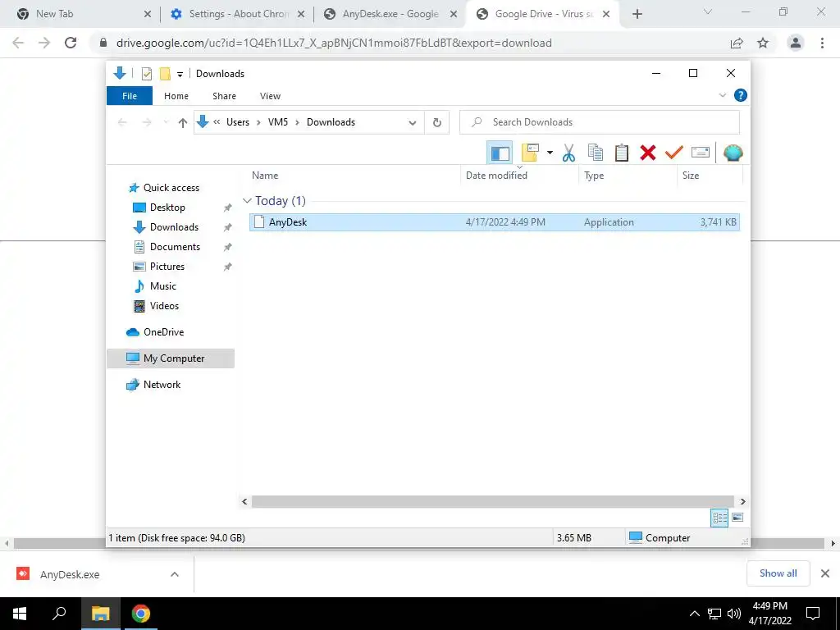
Task: Toggle the navigation pane button in Explorer toolbar
Action: tap(500, 153)
